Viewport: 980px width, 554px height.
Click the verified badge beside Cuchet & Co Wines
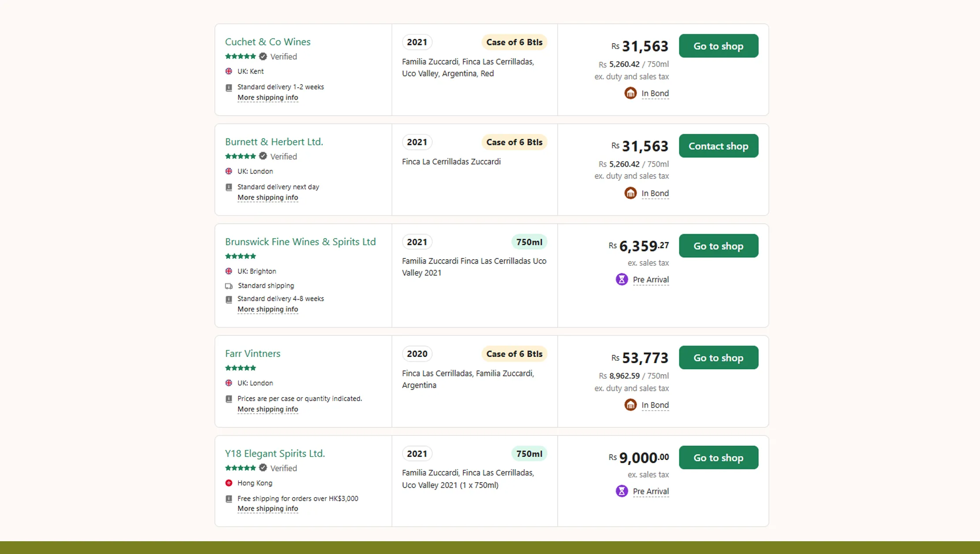pos(262,56)
